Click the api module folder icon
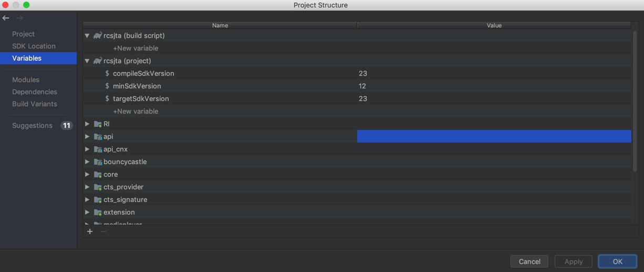The image size is (644, 272). click(x=98, y=136)
